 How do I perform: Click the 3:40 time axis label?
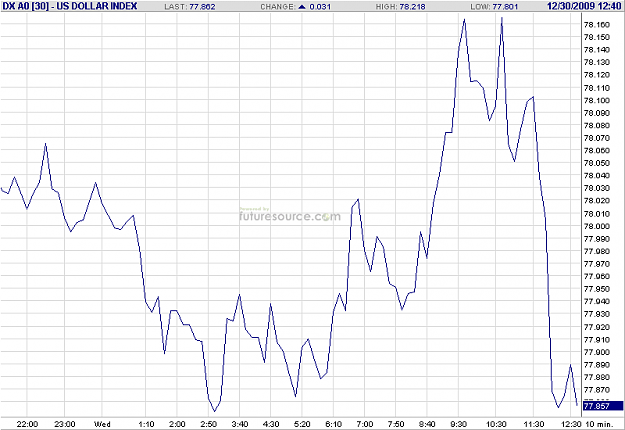click(240, 424)
